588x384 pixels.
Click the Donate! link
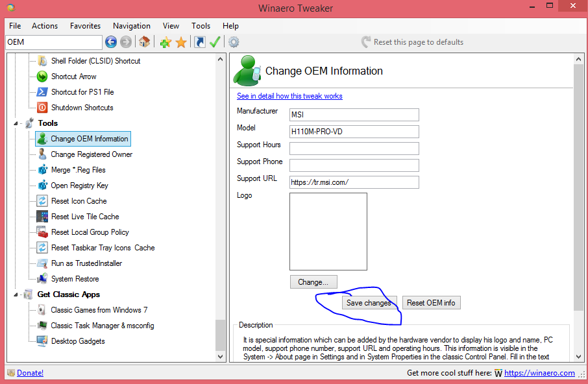point(30,373)
